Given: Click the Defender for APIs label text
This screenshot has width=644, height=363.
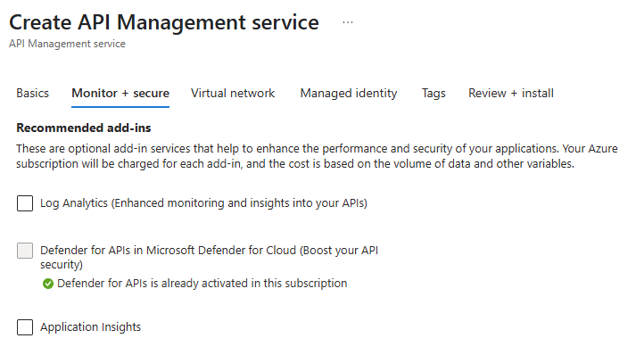Looking at the screenshot, I should (214, 251).
